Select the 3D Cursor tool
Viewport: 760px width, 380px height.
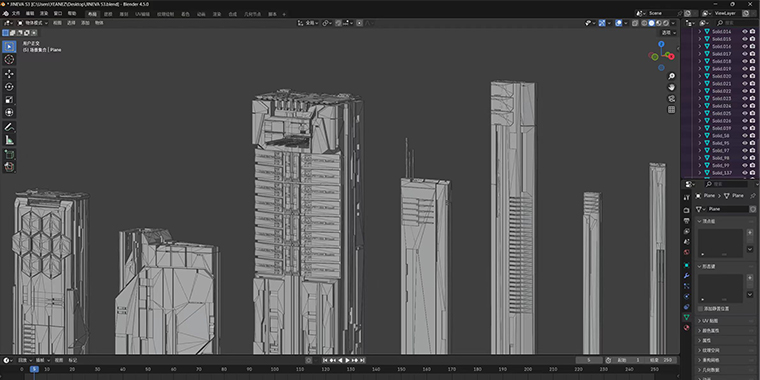tap(9, 59)
